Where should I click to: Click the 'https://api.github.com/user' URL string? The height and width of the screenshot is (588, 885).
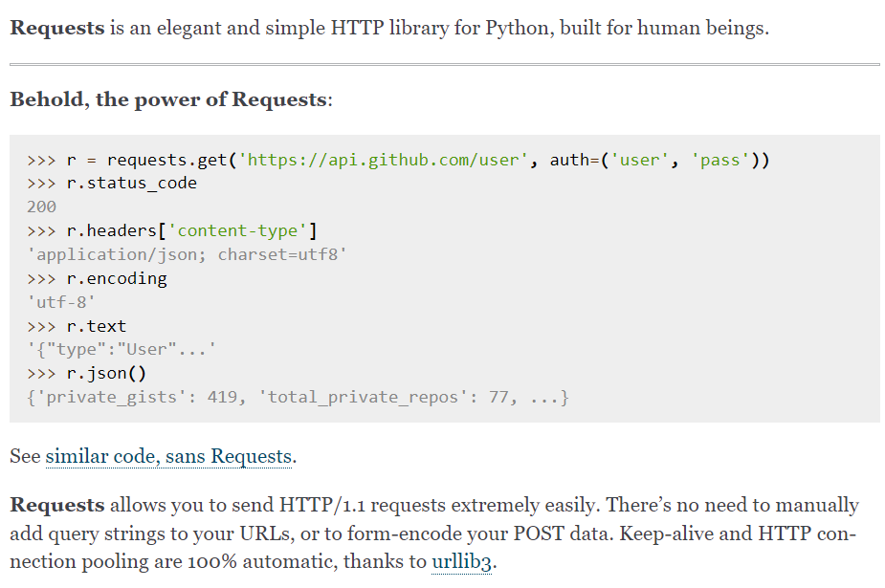(383, 160)
